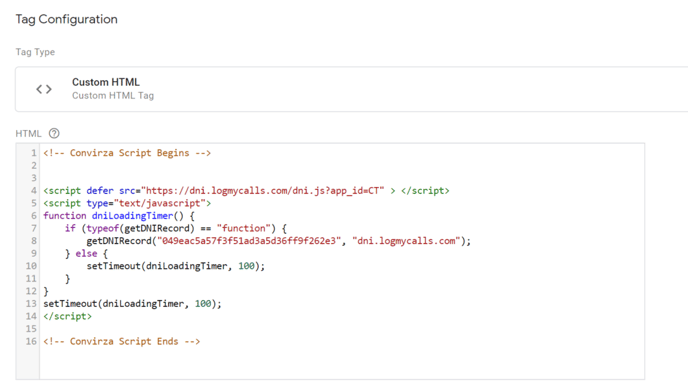Screen dimensions: 688x384
Task: Click line number 8 in gutter
Action: 33,241
